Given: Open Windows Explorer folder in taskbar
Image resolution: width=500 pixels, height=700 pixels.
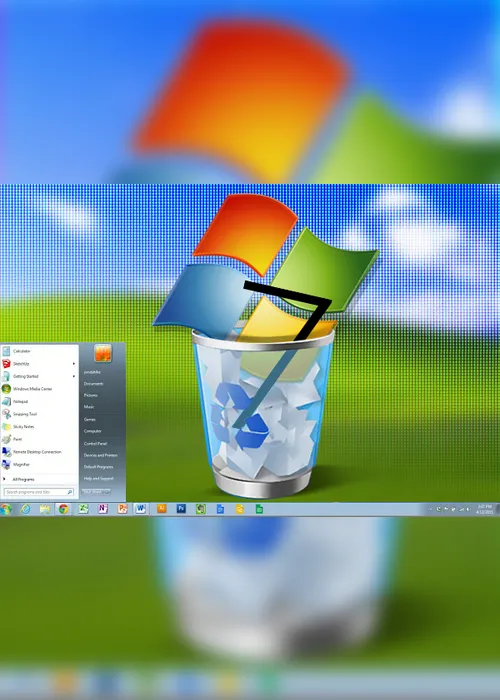Looking at the screenshot, I should coord(45,509).
